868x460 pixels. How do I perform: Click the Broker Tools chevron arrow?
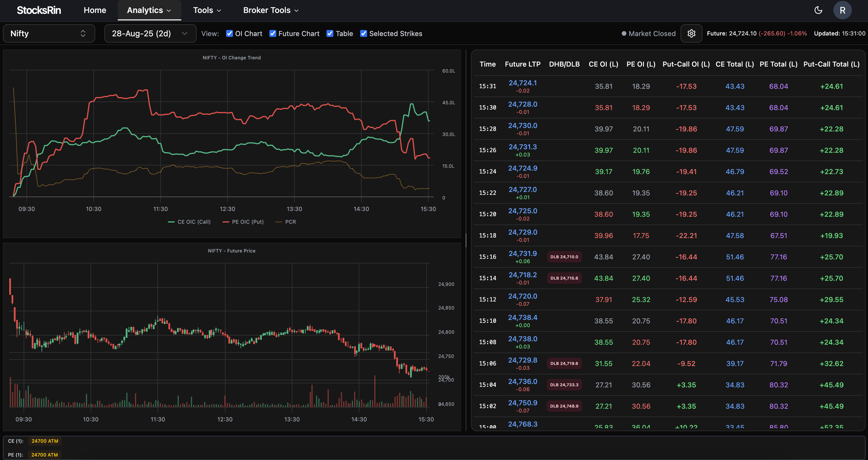pos(296,11)
